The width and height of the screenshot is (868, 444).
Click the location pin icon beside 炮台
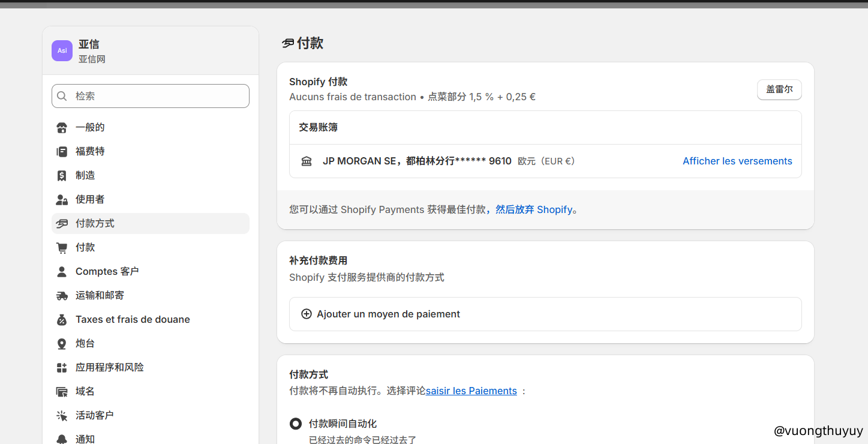coord(62,344)
